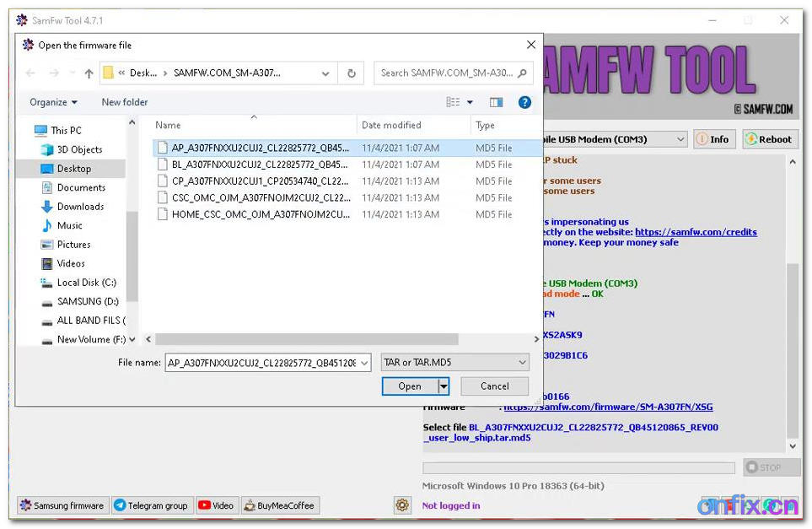Click the Up one level arrow

pyautogui.click(x=89, y=73)
